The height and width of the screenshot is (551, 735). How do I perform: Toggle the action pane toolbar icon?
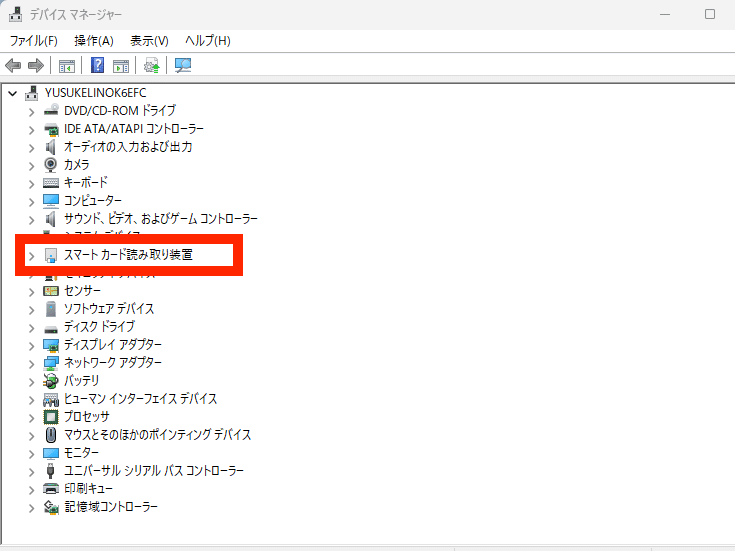[121, 66]
